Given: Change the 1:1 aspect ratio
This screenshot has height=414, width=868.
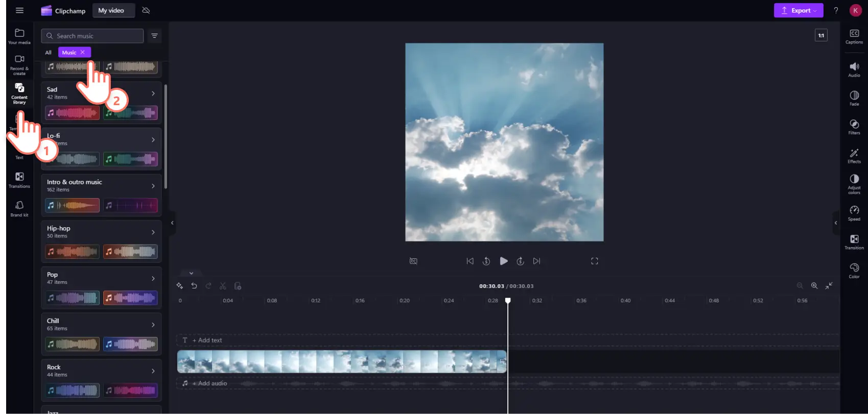Looking at the screenshot, I should point(821,35).
